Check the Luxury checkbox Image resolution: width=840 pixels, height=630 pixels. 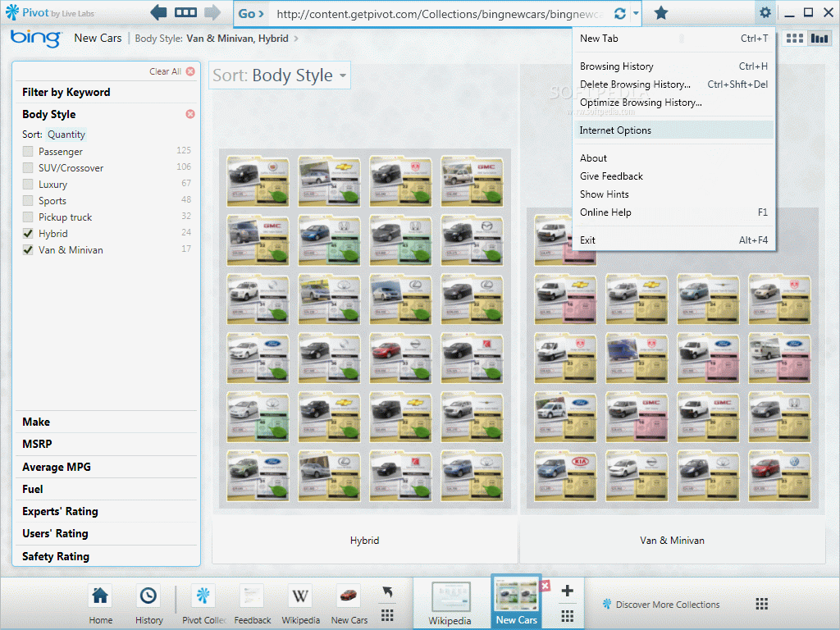[28, 185]
